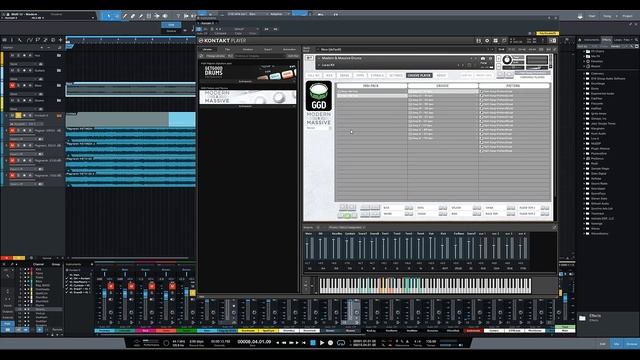The image size is (640, 360).
Task: Click the Mix button at bottom right
Action: pos(616,344)
